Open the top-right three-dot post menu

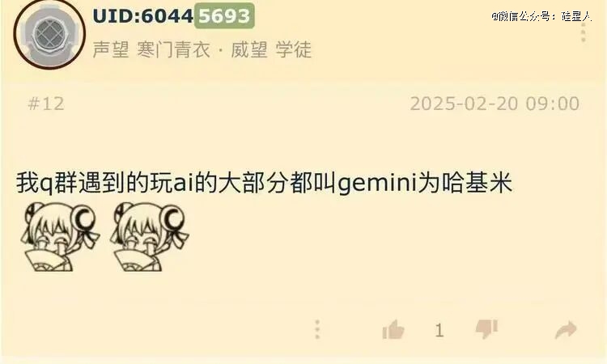(x=584, y=32)
